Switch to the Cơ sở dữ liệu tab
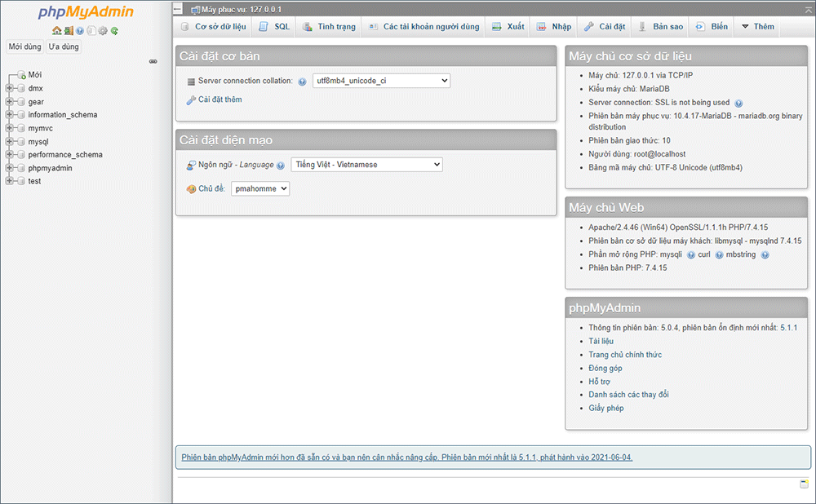The image size is (816, 504). (213, 27)
